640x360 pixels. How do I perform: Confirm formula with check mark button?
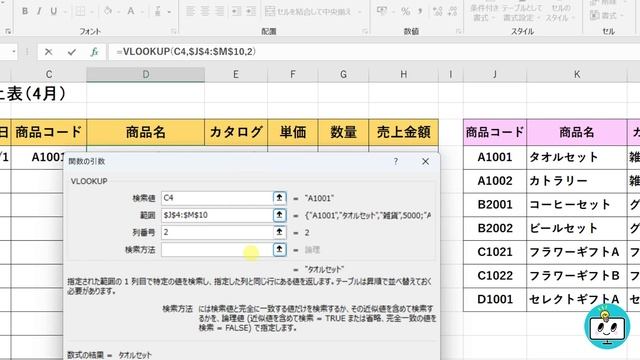pos(72,52)
